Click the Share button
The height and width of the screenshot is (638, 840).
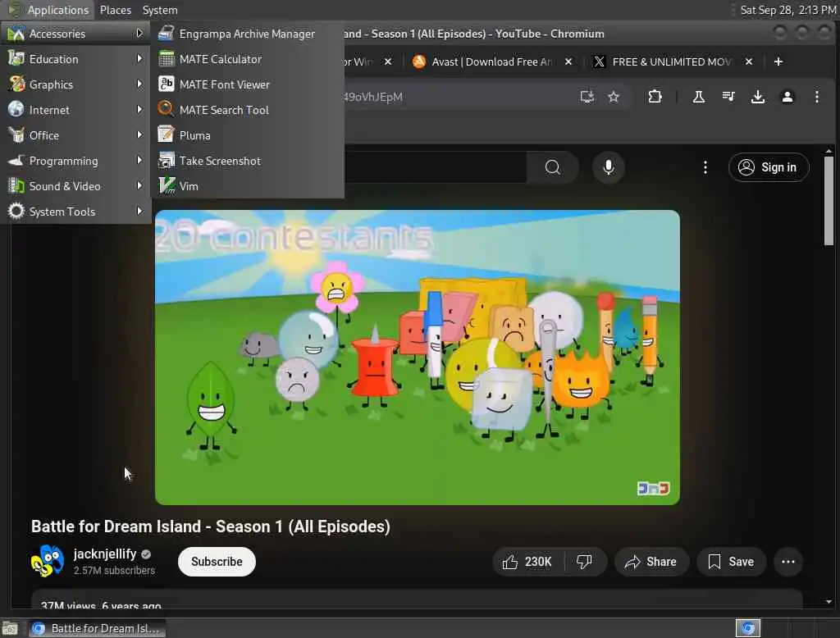click(x=651, y=562)
